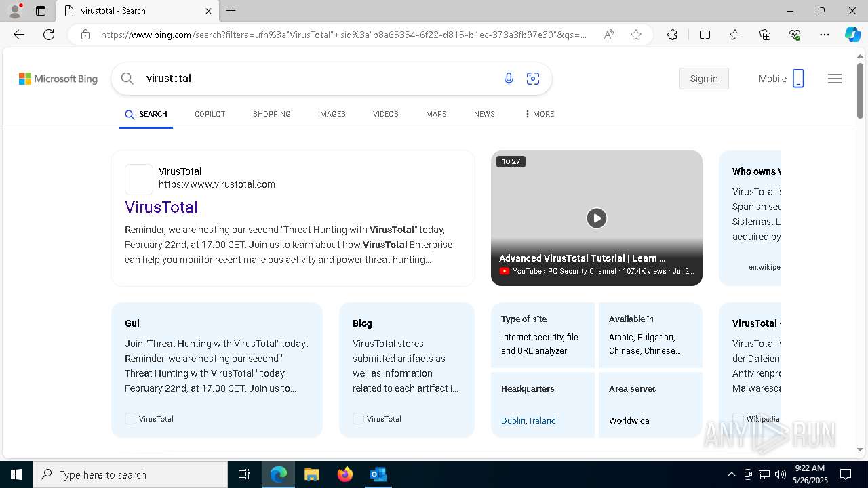
Task: Switch to the COPILOT tab
Action: click(x=210, y=114)
